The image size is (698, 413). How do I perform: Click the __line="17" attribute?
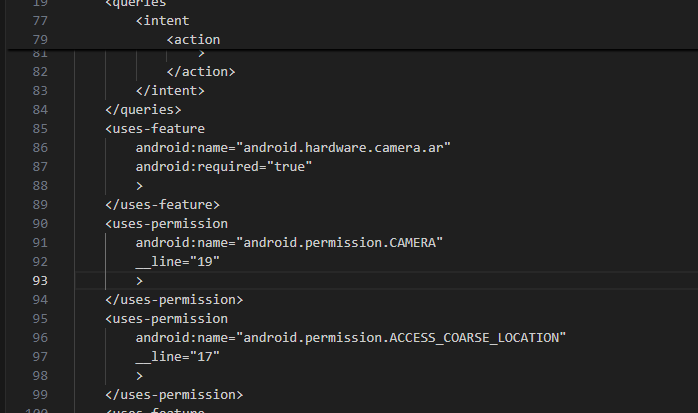[177, 356]
